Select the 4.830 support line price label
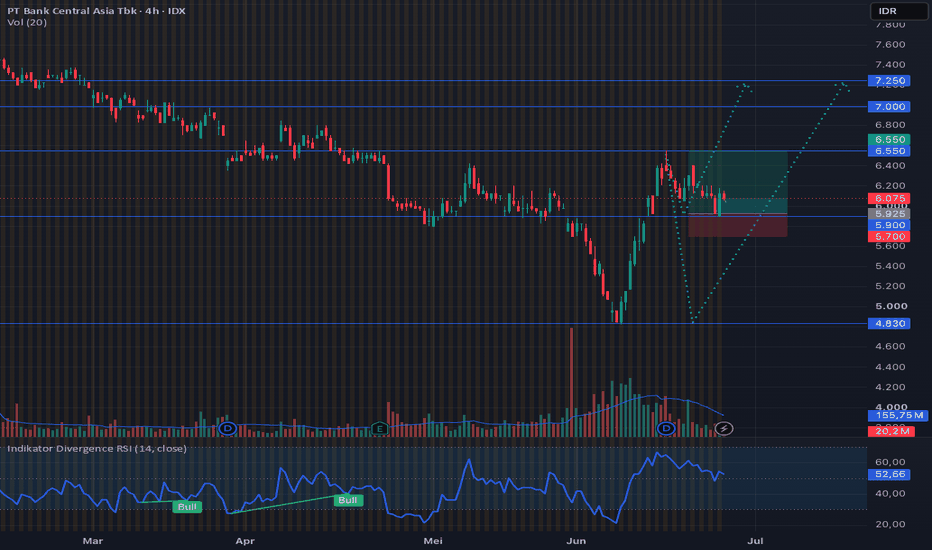The height and width of the screenshot is (550, 932). click(889, 323)
